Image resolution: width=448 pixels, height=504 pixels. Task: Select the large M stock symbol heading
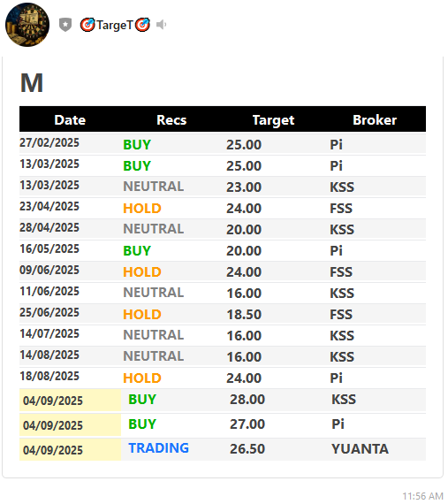pos(32,83)
